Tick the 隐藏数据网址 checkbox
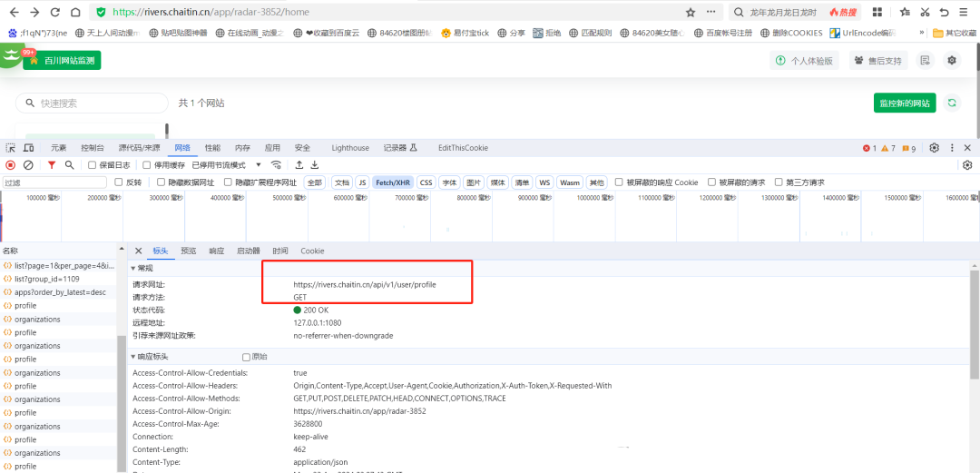The image size is (980, 473). click(x=161, y=182)
